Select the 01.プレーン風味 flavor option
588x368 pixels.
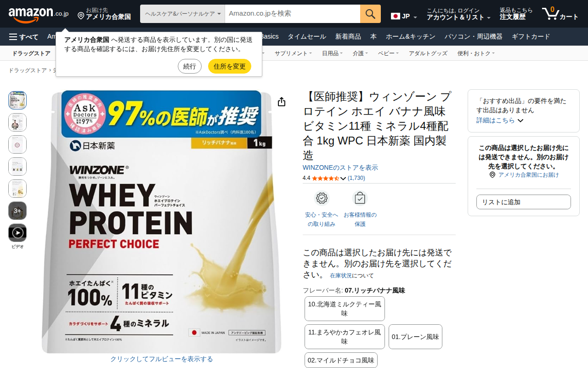[415, 337]
